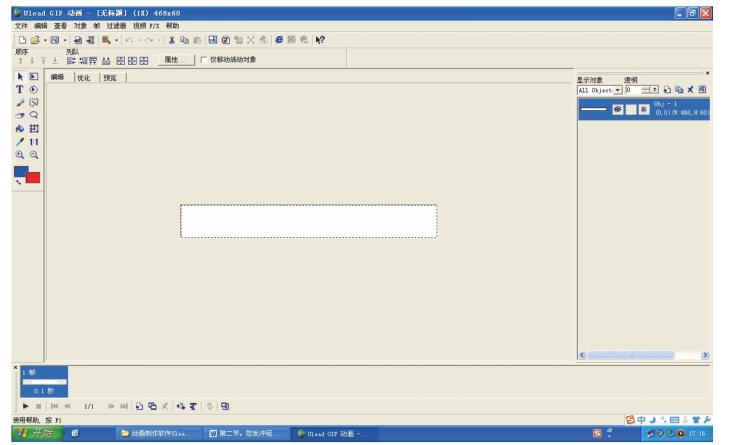Open the dropdown arrow next to the save icon
737x445 pixels.
65,40
